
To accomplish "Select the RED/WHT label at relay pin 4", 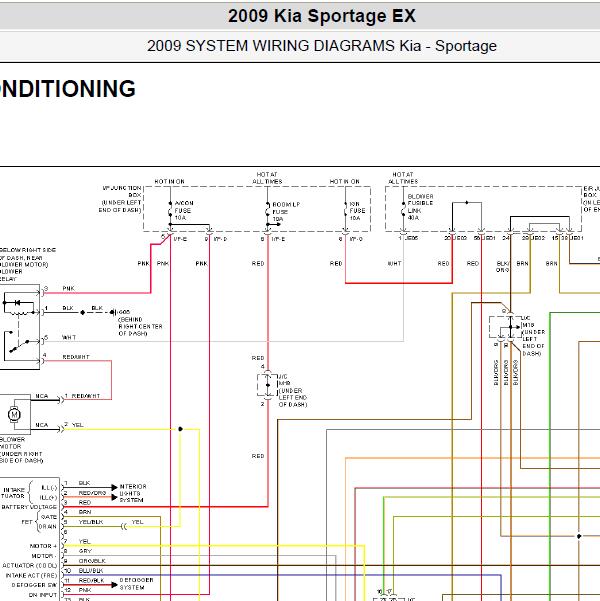I will click(x=76, y=357).
